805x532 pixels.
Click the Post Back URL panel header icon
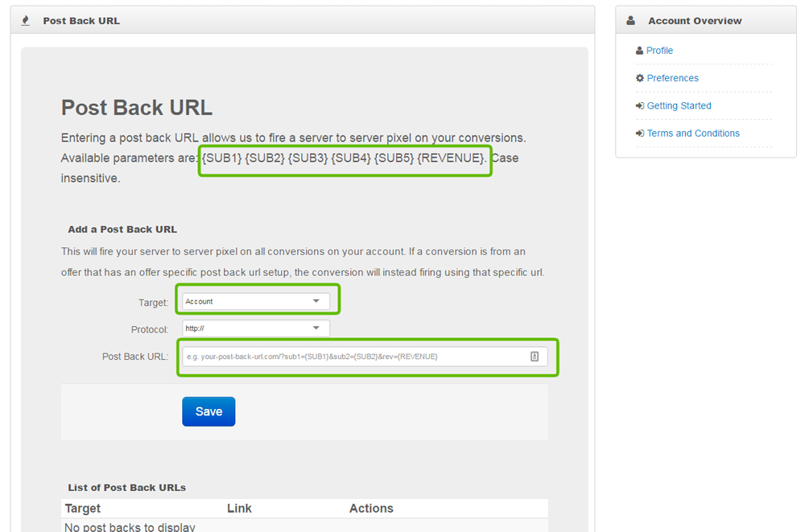[x=26, y=21]
